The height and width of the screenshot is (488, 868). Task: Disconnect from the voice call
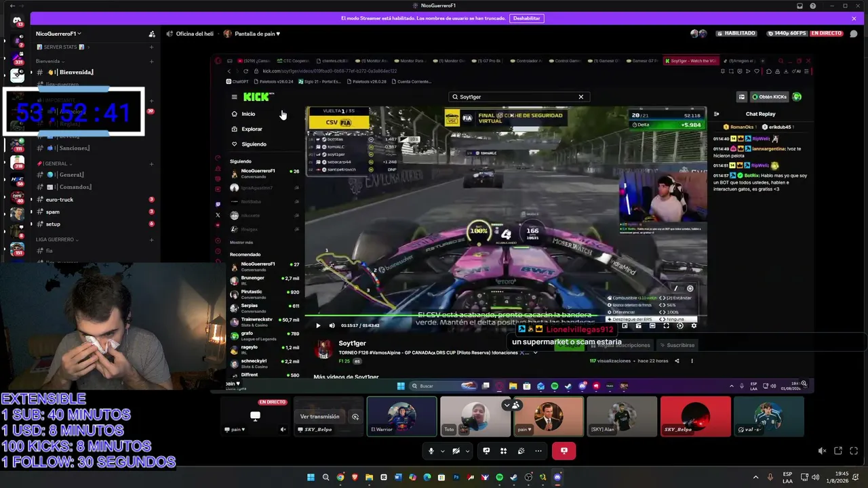click(564, 451)
